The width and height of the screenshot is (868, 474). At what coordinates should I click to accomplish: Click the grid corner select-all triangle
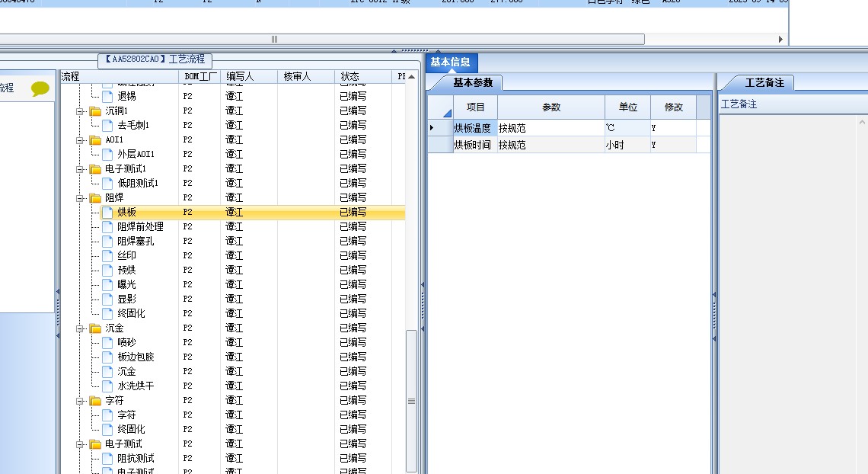[447, 114]
